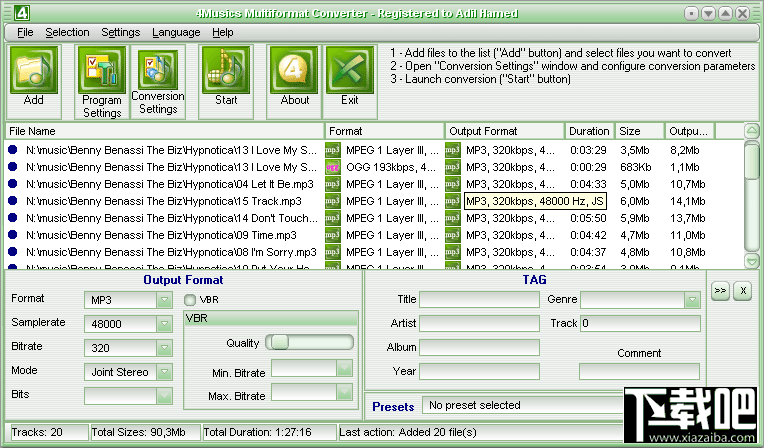Click the Add files toolbar icon
Screen dimensions: 764x448
34,82
